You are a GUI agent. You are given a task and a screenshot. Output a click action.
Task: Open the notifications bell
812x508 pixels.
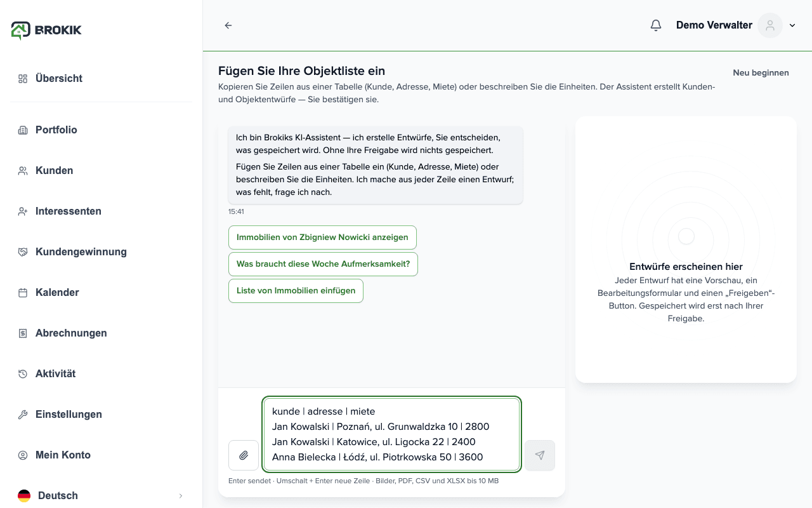[656, 25]
